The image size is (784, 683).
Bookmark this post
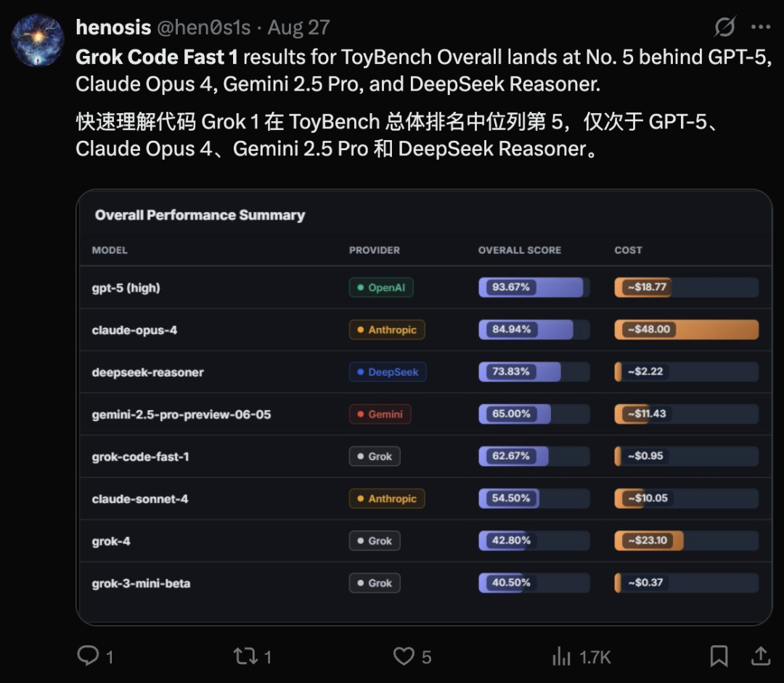coord(718,656)
